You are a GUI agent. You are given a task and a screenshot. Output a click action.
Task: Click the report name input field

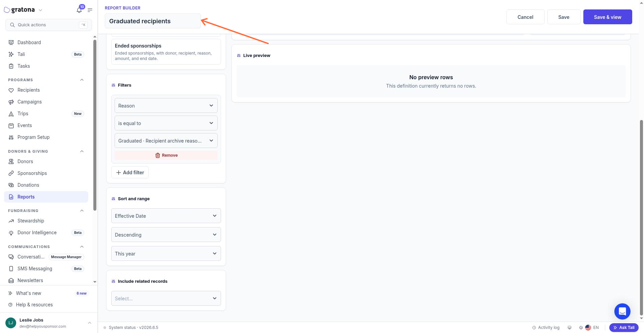(x=153, y=21)
